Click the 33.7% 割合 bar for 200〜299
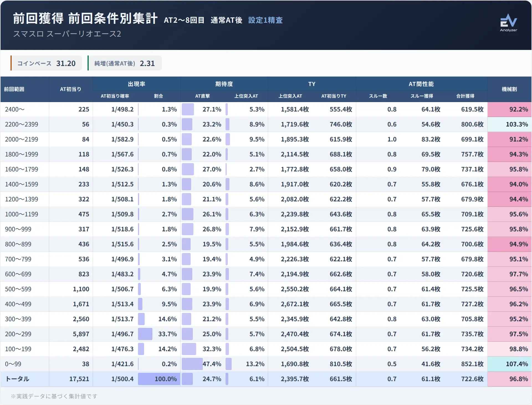The height and width of the screenshot is (405, 532). [x=145, y=334]
